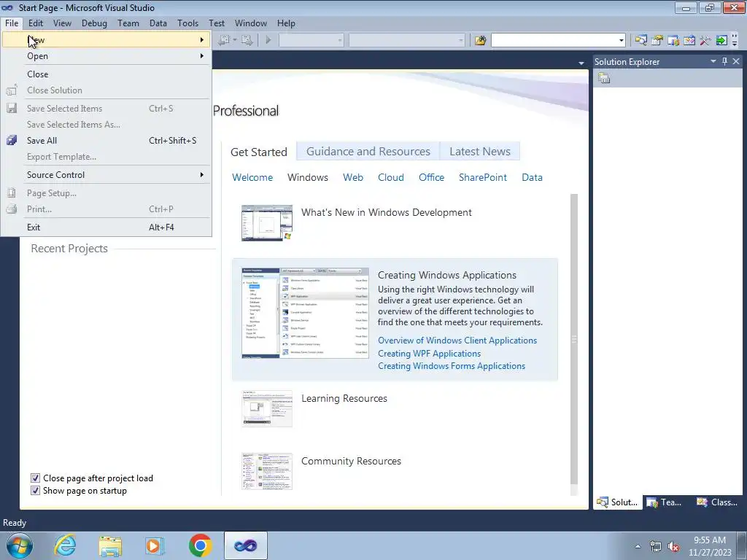Click the icon button in Solution Explorer's toolbar
The height and width of the screenshot is (560, 747).
pos(604,78)
